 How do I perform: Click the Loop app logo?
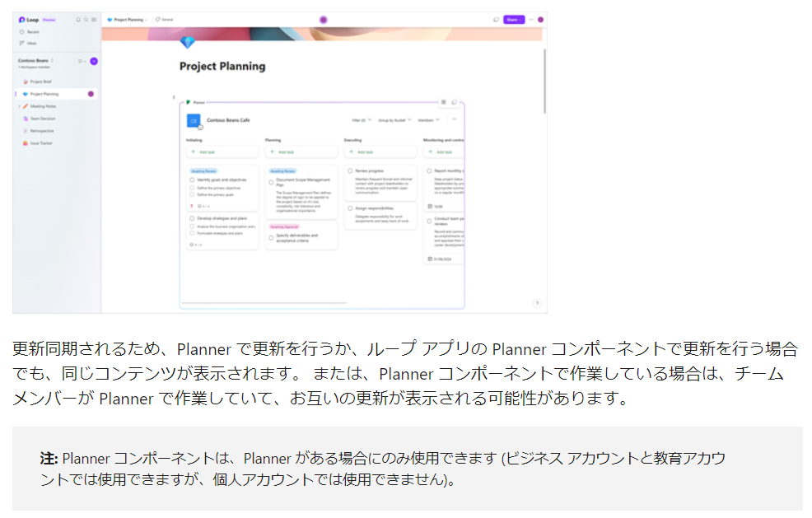click(x=21, y=20)
